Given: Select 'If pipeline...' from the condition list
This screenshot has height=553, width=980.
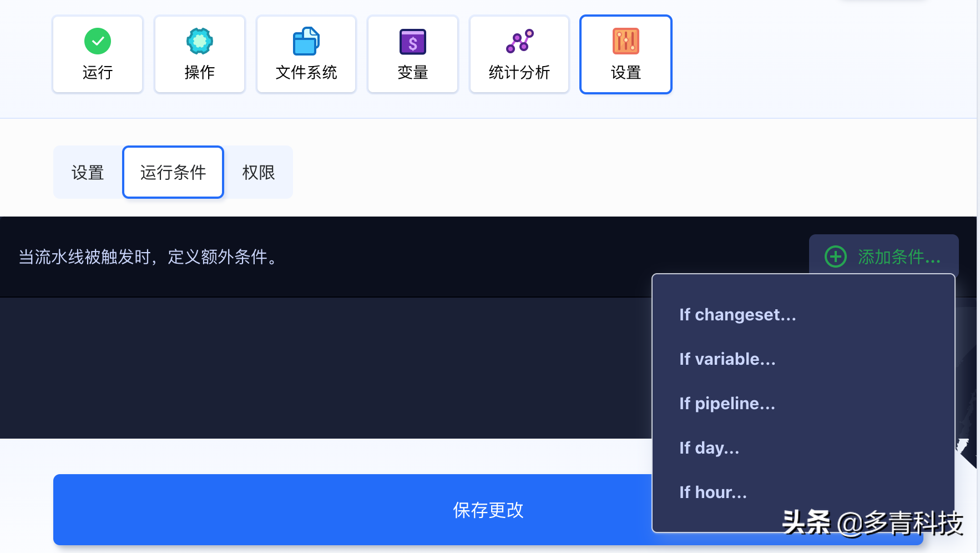Looking at the screenshot, I should [727, 403].
